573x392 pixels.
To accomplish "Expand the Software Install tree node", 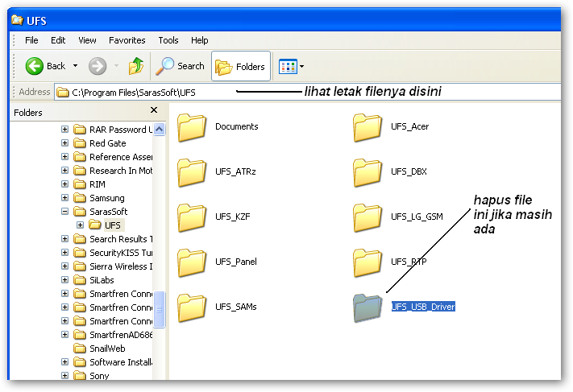I will (x=64, y=361).
